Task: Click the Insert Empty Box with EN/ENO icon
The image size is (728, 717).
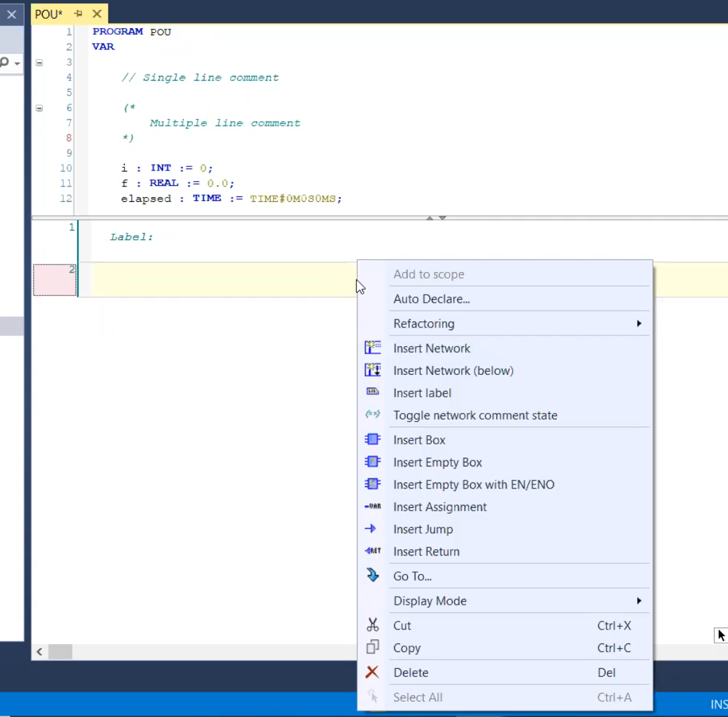Action: 372,484
